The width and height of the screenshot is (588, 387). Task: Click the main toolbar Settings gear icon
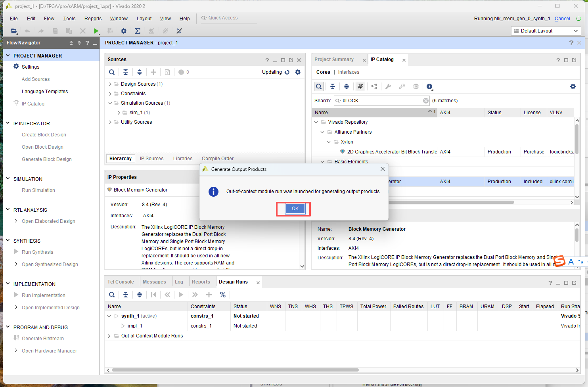124,31
